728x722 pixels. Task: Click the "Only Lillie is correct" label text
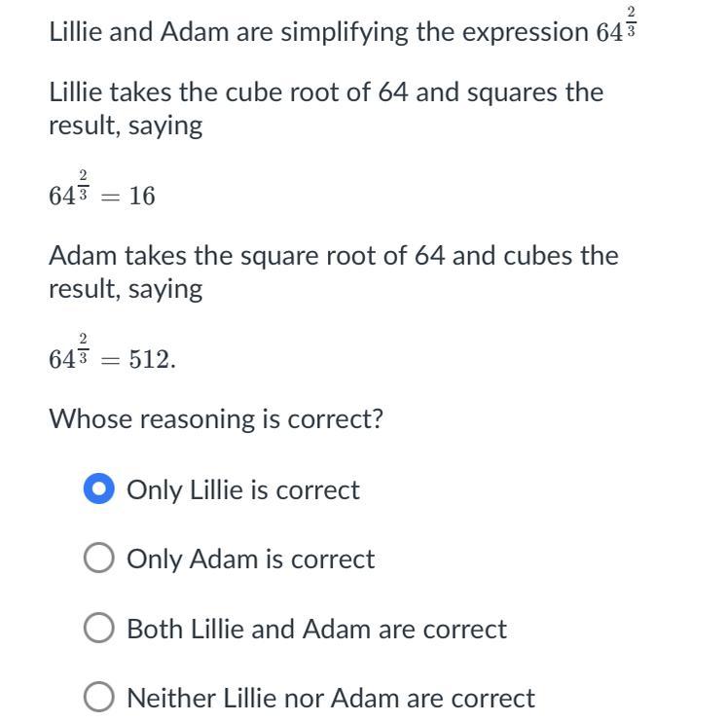242,489
